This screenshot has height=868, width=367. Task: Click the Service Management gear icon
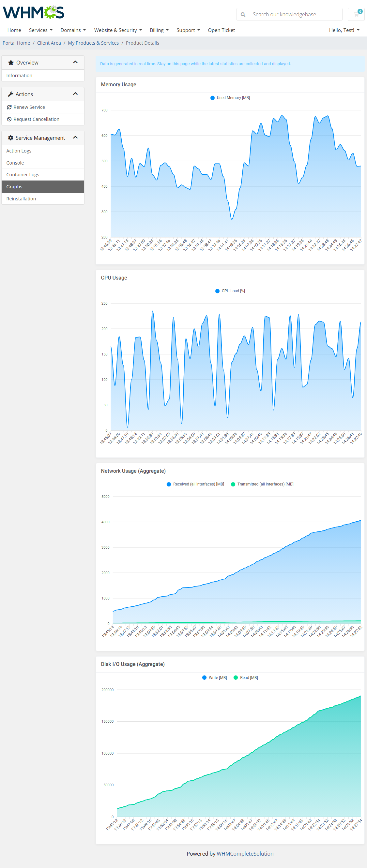coord(10,138)
